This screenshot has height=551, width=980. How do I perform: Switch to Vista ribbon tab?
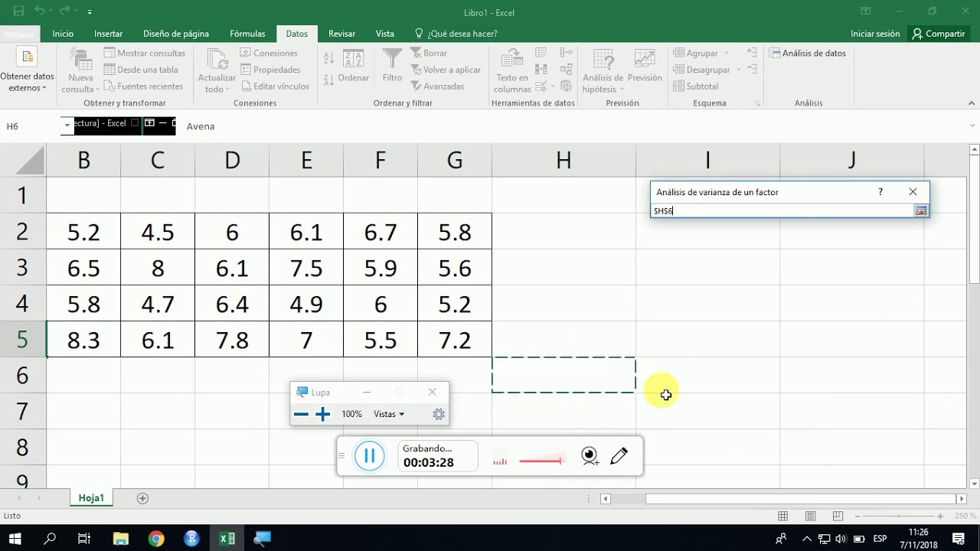click(385, 34)
